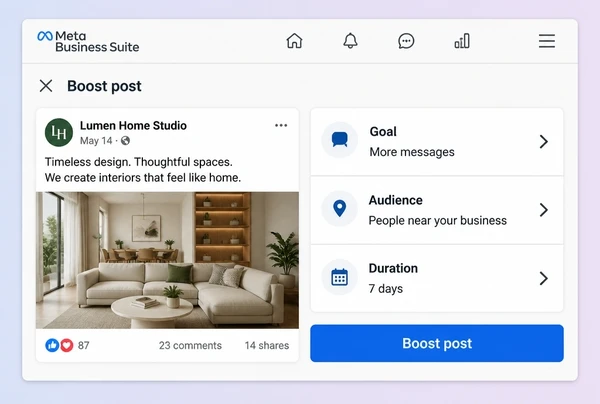The image size is (600, 404).
Task: Select 'People near your business' text
Action: [x=437, y=220]
